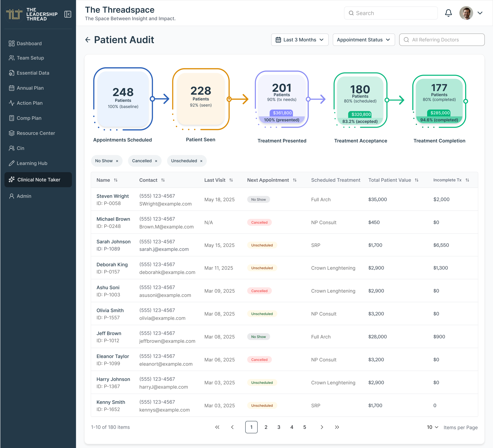Change items per page dropdown
Viewport: 493px width, 448px height.
tap(432, 427)
